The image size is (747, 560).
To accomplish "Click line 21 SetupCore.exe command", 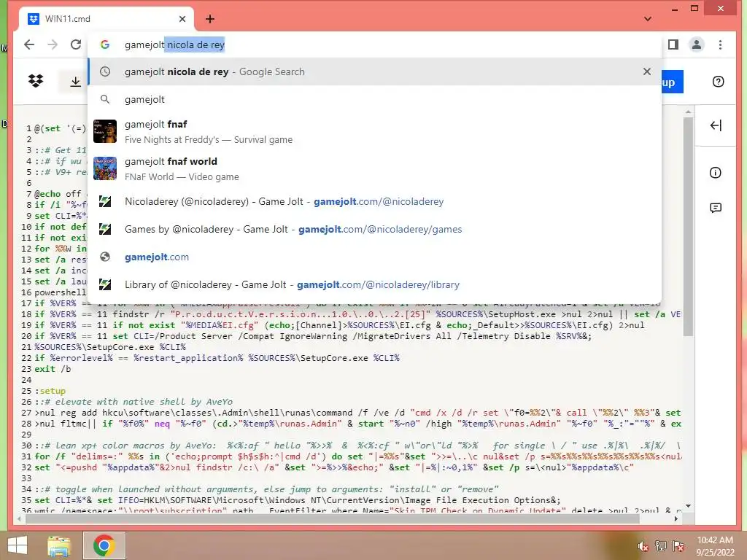I will 110,347.
